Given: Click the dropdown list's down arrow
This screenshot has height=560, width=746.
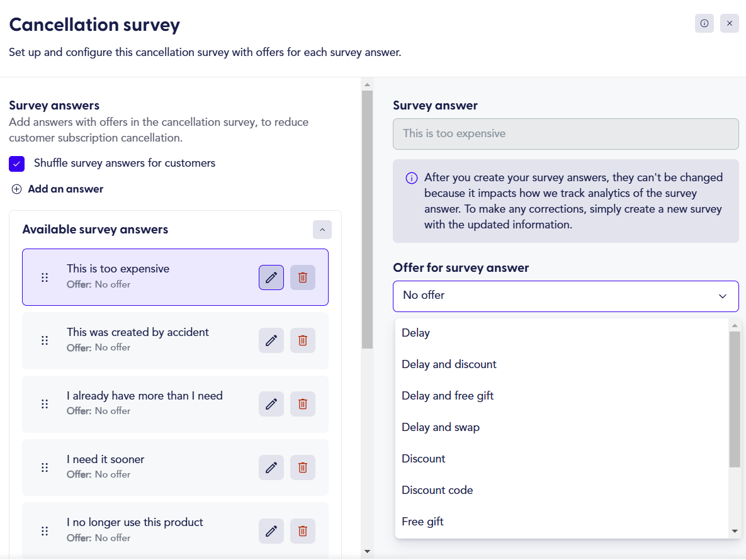Looking at the screenshot, I should pyautogui.click(x=735, y=532).
